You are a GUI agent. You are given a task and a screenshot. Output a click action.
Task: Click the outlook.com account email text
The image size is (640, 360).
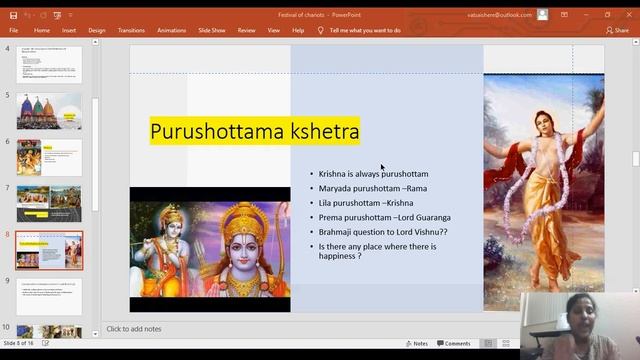click(499, 15)
